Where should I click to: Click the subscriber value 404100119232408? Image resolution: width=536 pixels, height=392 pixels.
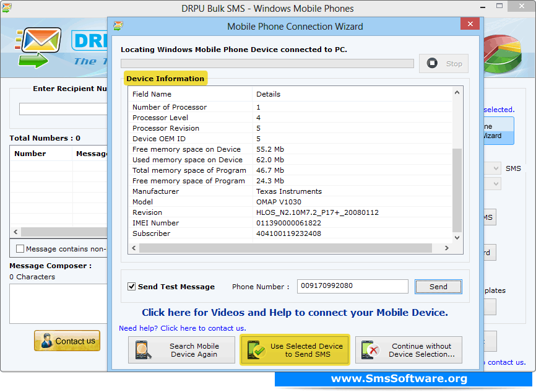[288, 233]
